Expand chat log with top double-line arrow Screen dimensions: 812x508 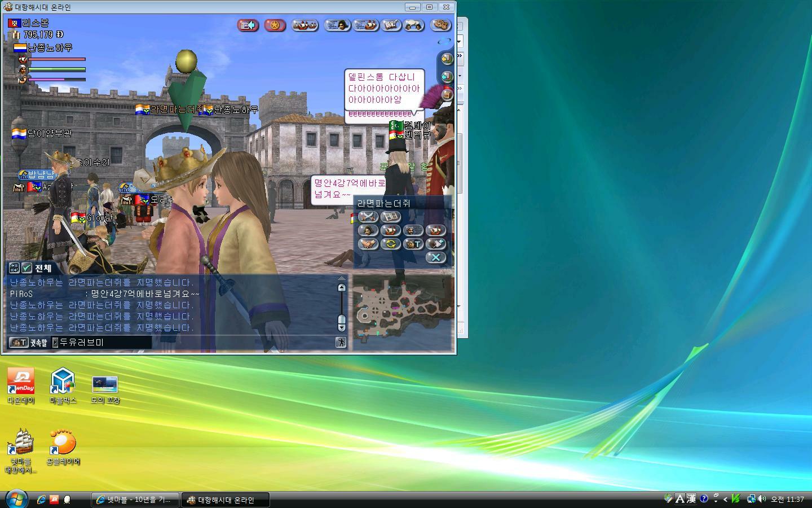[x=341, y=278]
